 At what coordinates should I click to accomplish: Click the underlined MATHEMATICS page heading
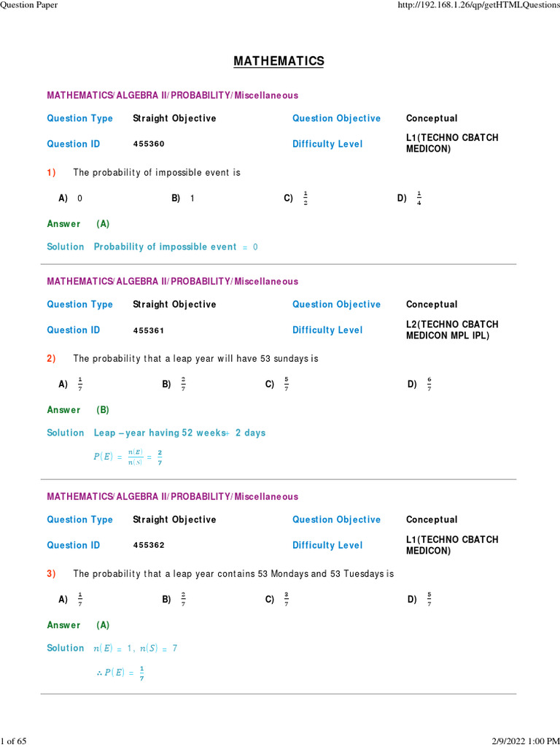pos(279,62)
